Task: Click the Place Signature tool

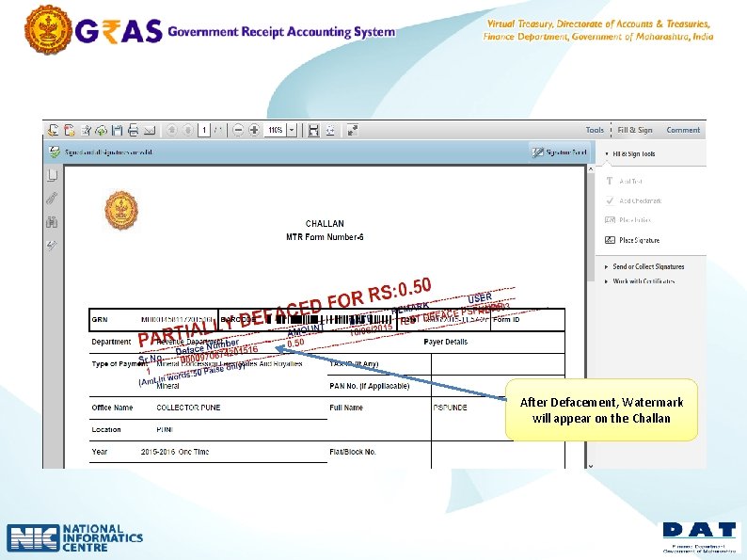Action: pyautogui.click(x=632, y=240)
